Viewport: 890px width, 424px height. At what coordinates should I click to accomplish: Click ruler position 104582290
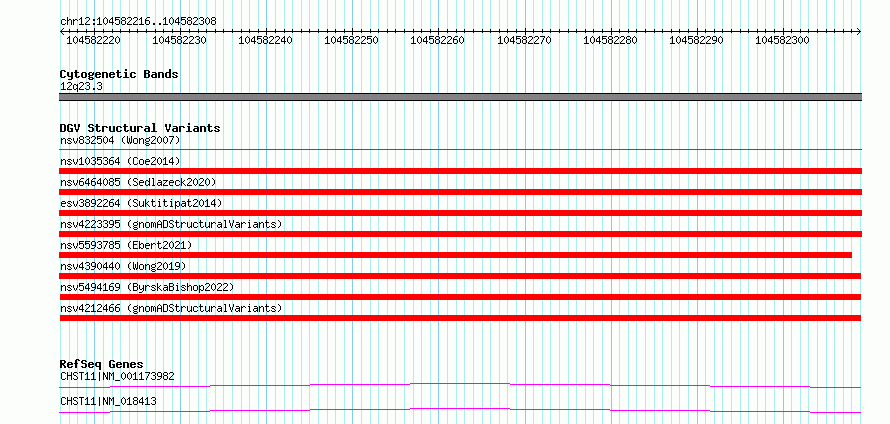coord(697,40)
